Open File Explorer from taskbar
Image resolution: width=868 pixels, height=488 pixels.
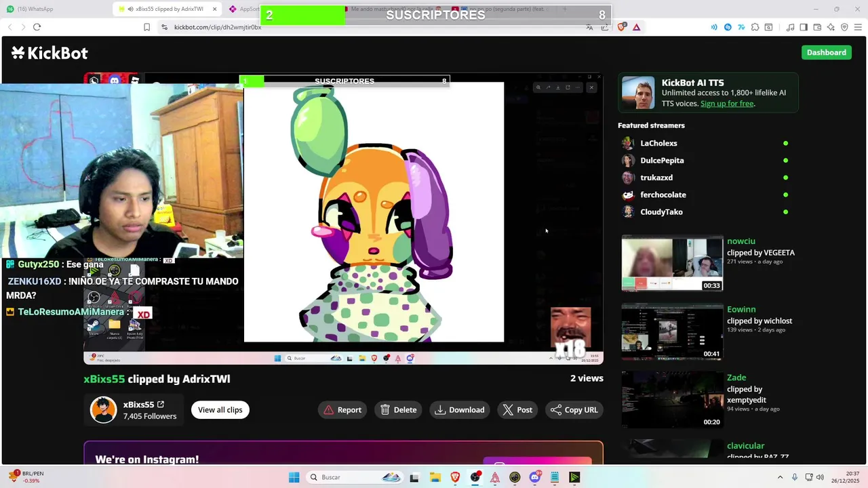click(x=435, y=477)
